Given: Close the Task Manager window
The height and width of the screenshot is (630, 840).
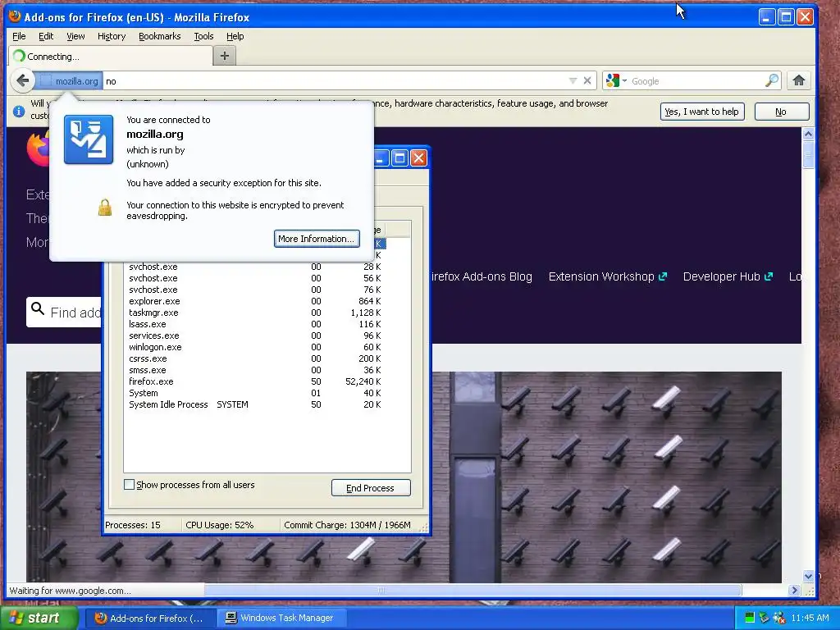Looking at the screenshot, I should [418, 158].
